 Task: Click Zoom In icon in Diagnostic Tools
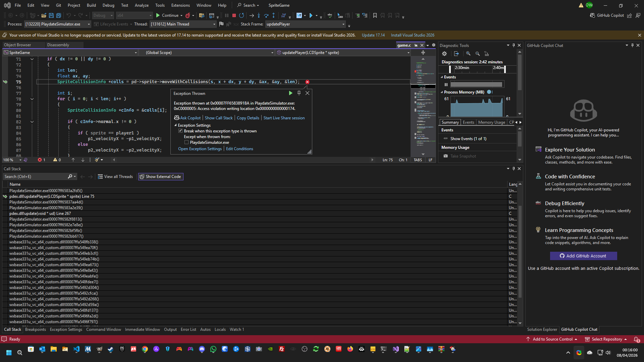468,54
